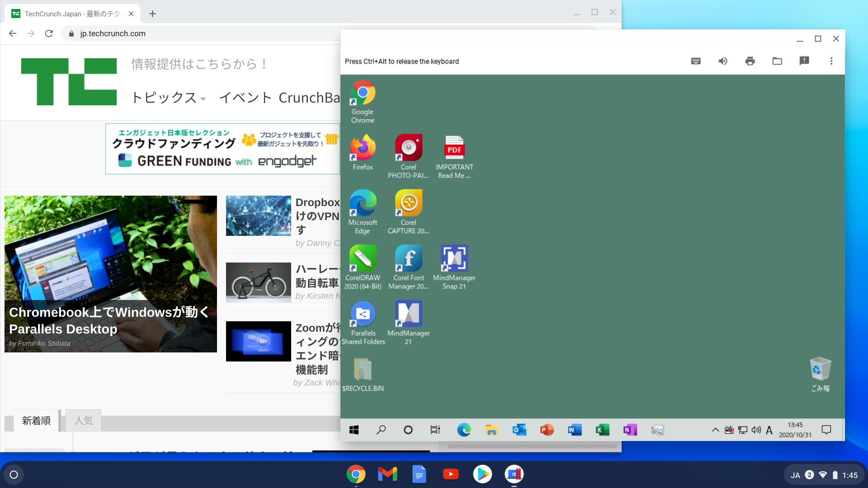Launch Microsoft Edge desktop shortcut
Image resolution: width=868 pixels, height=488 pixels.
click(x=363, y=212)
